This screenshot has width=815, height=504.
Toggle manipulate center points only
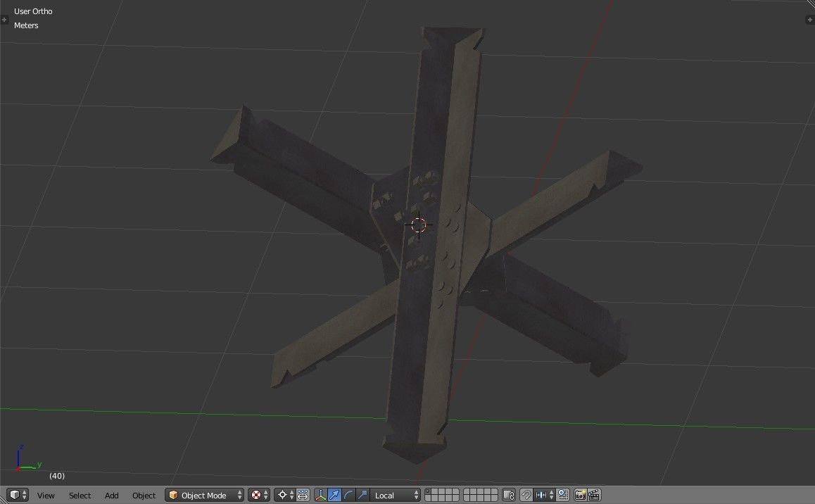pos(303,495)
